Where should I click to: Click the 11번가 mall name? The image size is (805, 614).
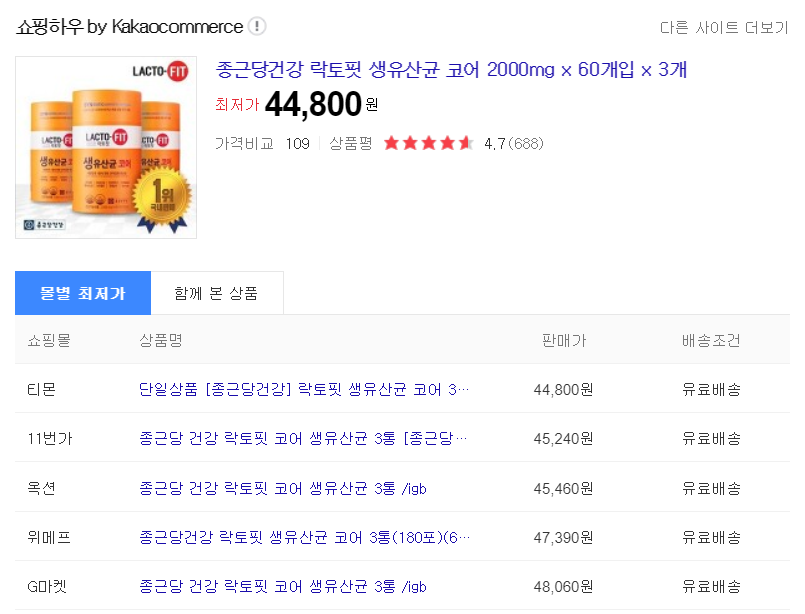(x=50, y=439)
